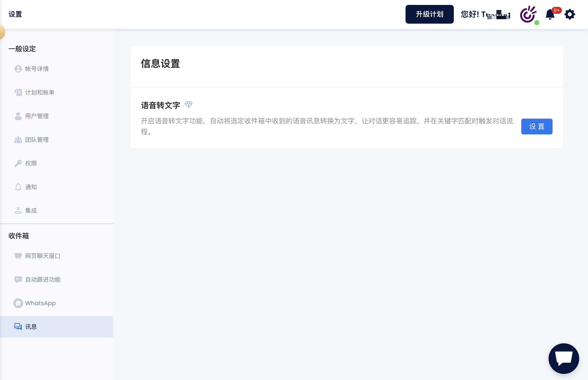Click the 团队管理 group icon
This screenshot has width=588, height=380.
coord(18,140)
